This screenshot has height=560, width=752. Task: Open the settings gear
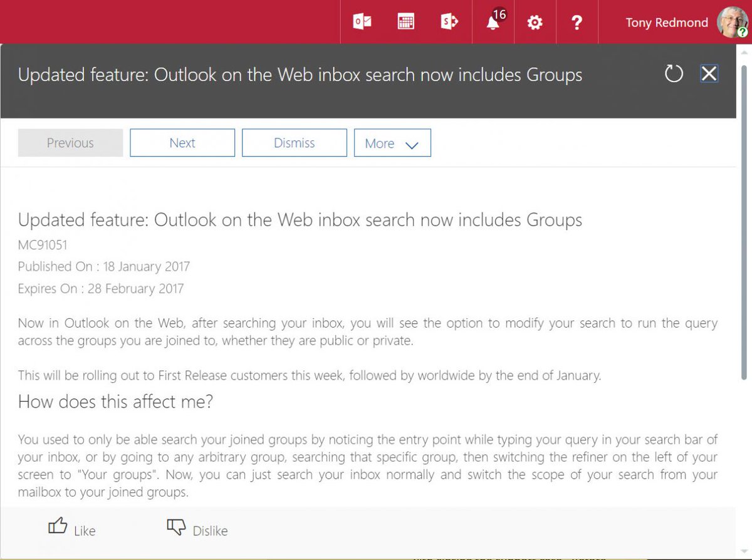(x=535, y=23)
